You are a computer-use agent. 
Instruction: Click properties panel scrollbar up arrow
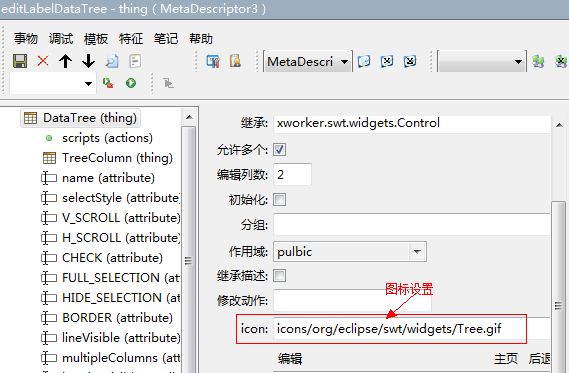560,125
